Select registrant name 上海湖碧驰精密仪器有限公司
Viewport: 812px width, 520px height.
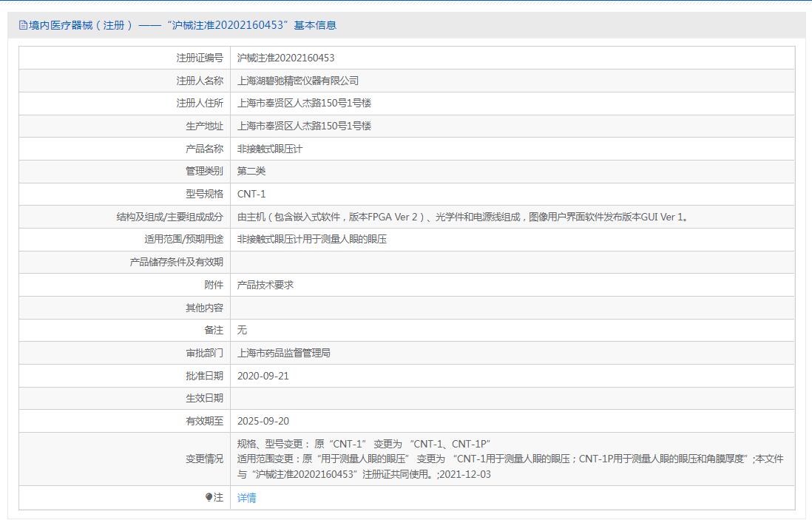coord(298,81)
